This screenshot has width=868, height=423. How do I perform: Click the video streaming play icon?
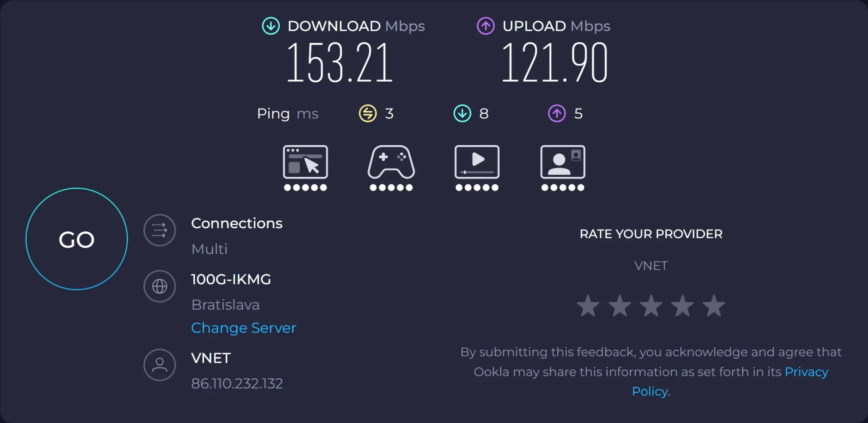(477, 162)
